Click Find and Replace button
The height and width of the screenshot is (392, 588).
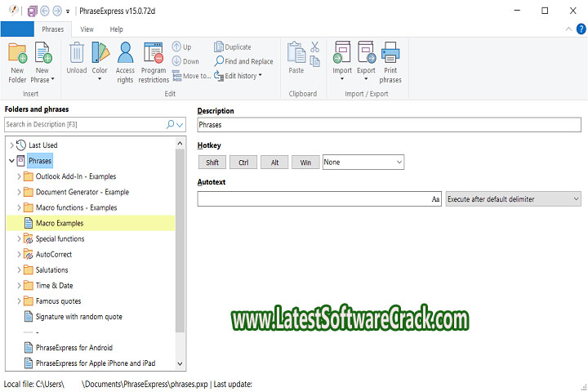[243, 61]
